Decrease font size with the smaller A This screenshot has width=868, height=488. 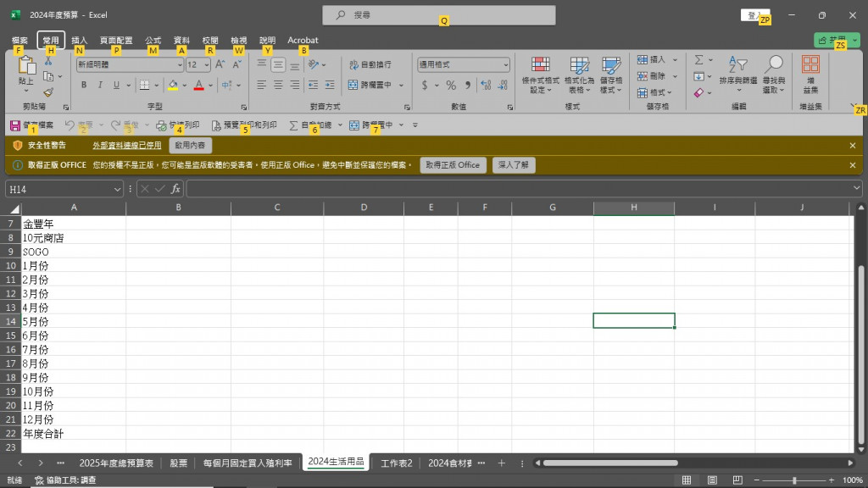[x=237, y=64]
